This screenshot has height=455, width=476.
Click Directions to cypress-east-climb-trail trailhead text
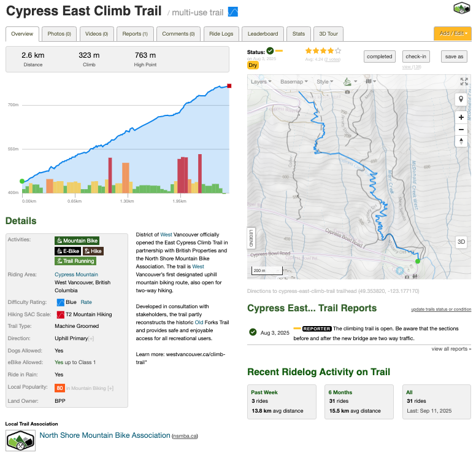coord(333,291)
